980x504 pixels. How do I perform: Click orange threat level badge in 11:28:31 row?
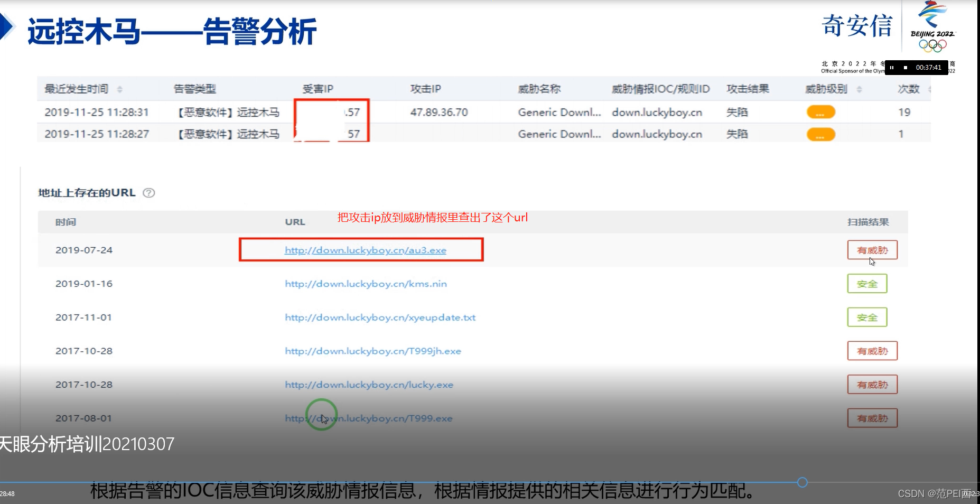821,112
